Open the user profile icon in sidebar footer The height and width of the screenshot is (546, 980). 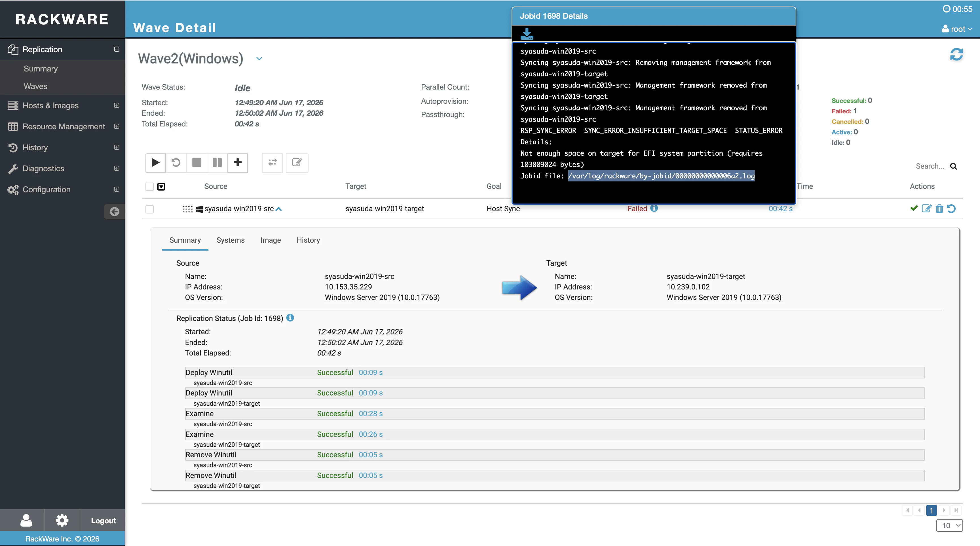[26, 520]
